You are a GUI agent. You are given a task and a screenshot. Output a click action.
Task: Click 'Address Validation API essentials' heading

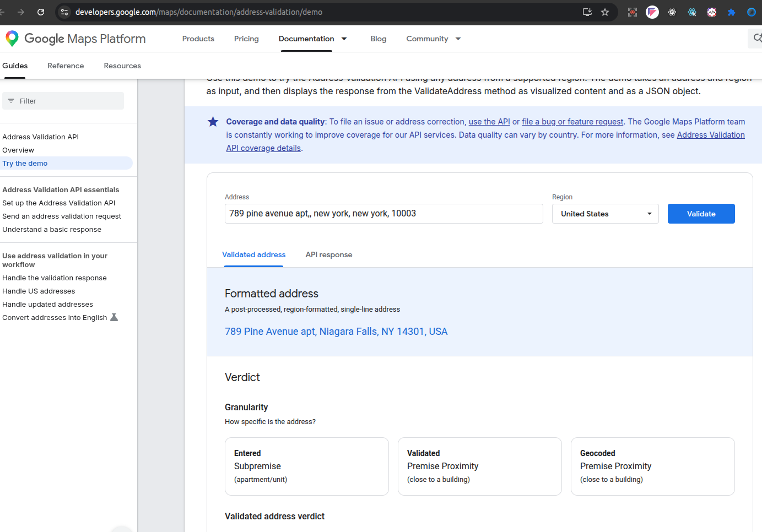click(x=61, y=189)
